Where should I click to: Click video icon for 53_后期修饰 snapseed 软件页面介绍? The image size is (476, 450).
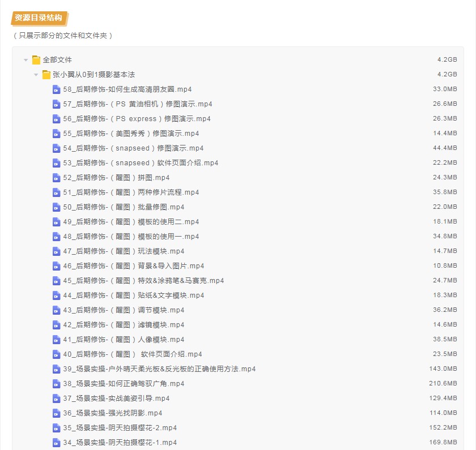pos(57,163)
